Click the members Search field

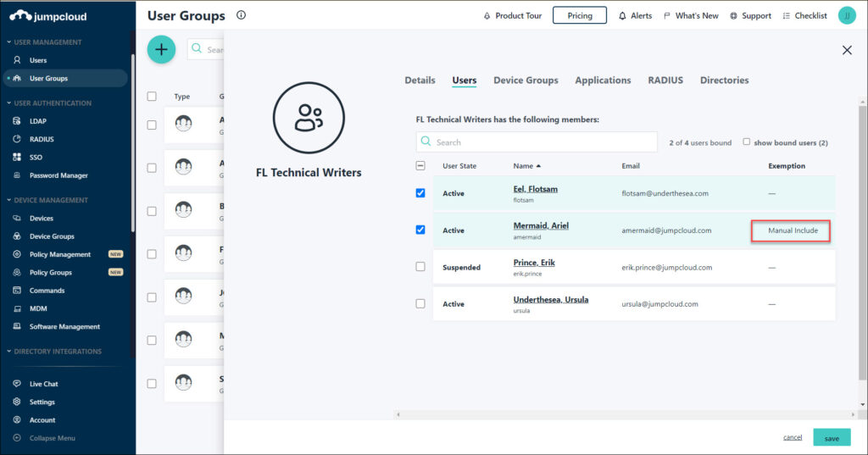[x=537, y=142]
